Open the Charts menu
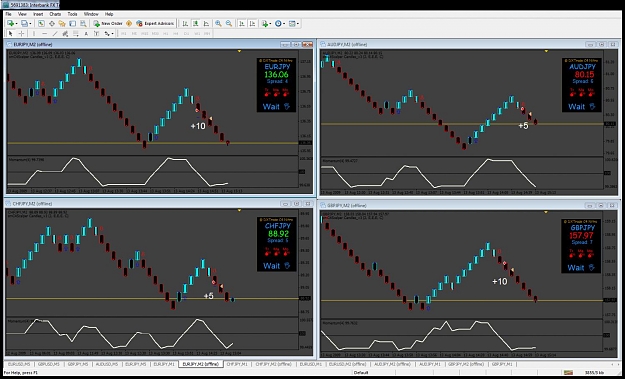The image size is (625, 379). 55,14
